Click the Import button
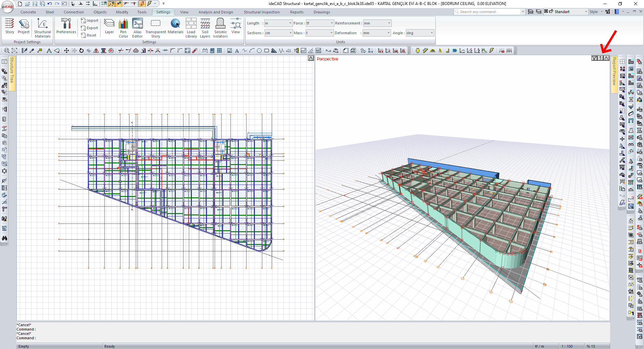The image size is (644, 349). 90,20
